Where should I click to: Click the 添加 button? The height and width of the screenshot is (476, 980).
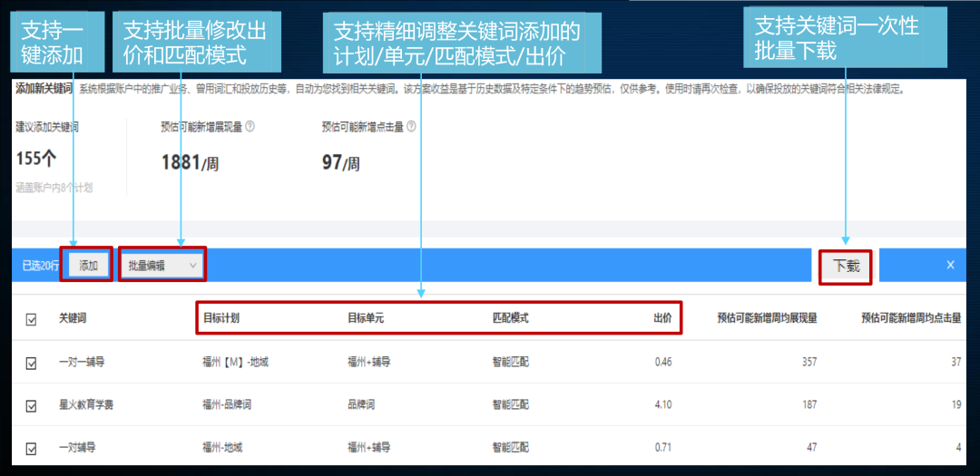click(88, 266)
